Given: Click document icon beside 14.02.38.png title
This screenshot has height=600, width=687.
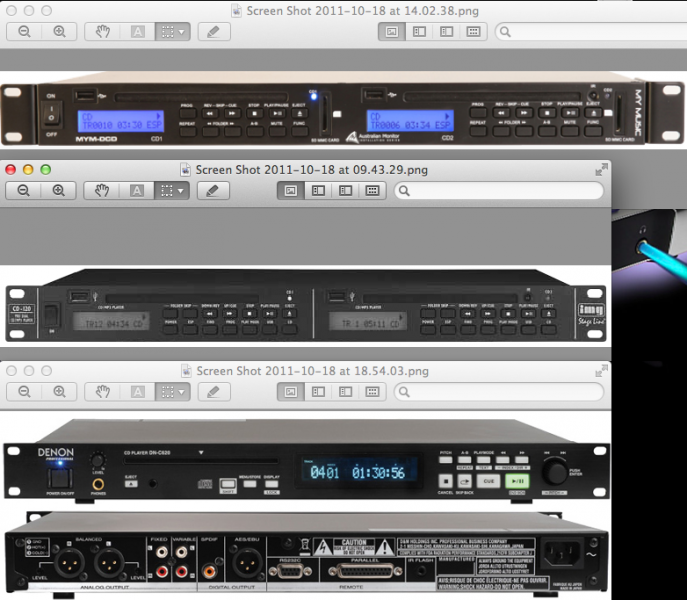Looking at the screenshot, I should click(236, 11).
